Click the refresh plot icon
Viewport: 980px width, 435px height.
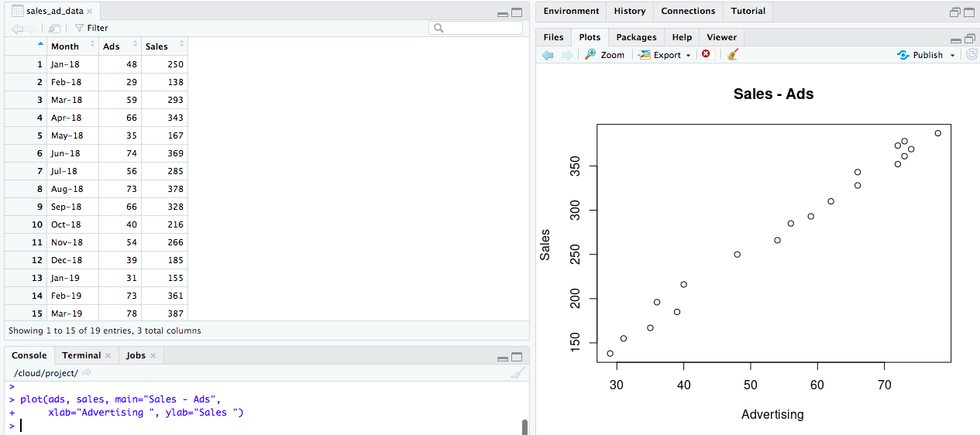(x=972, y=55)
